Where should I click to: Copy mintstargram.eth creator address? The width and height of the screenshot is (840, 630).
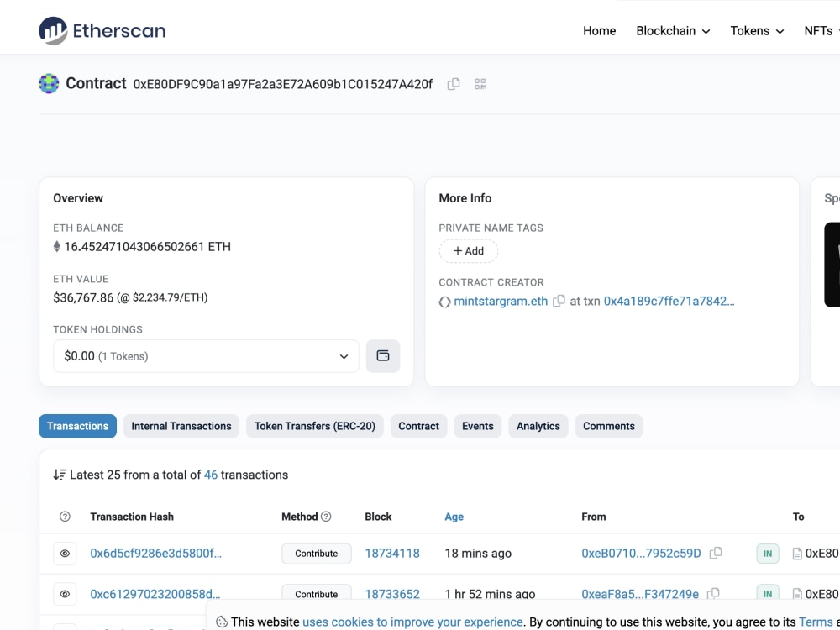(x=559, y=301)
